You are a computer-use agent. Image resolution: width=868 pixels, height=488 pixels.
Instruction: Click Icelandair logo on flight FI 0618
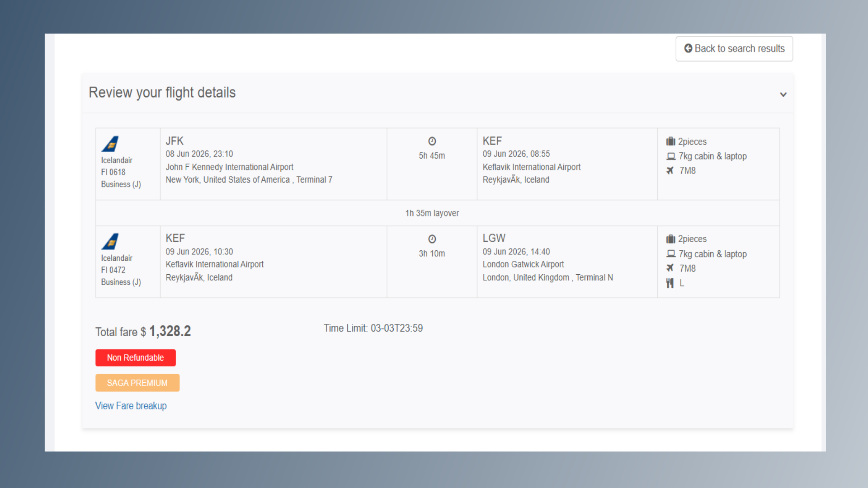click(110, 144)
